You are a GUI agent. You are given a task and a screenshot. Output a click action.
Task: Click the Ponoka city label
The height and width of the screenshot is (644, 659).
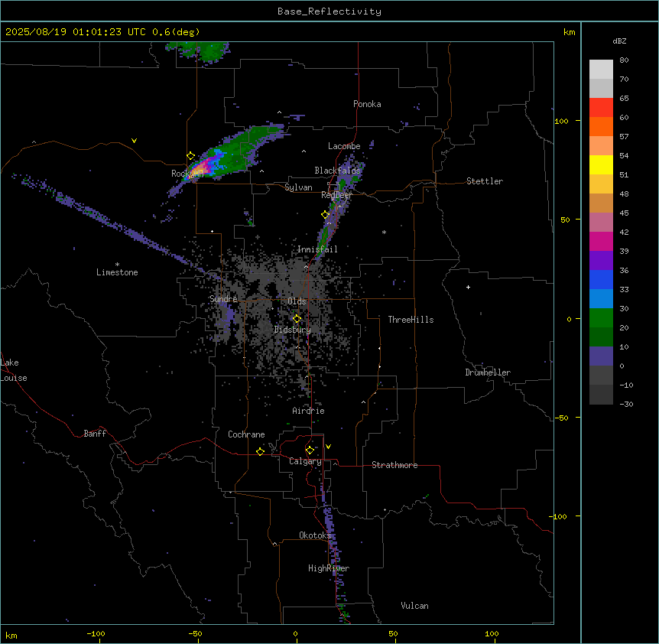click(x=367, y=104)
